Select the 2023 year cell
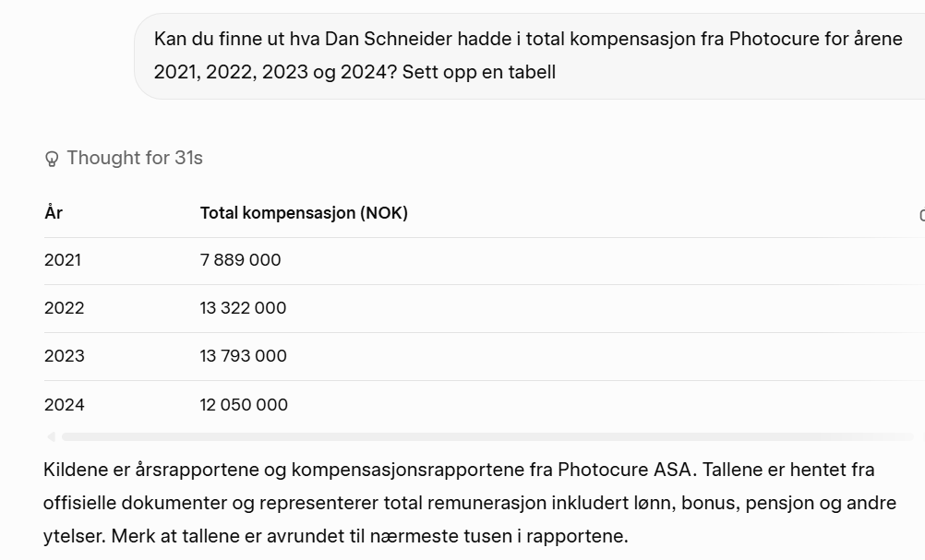925x560 pixels. coord(64,356)
